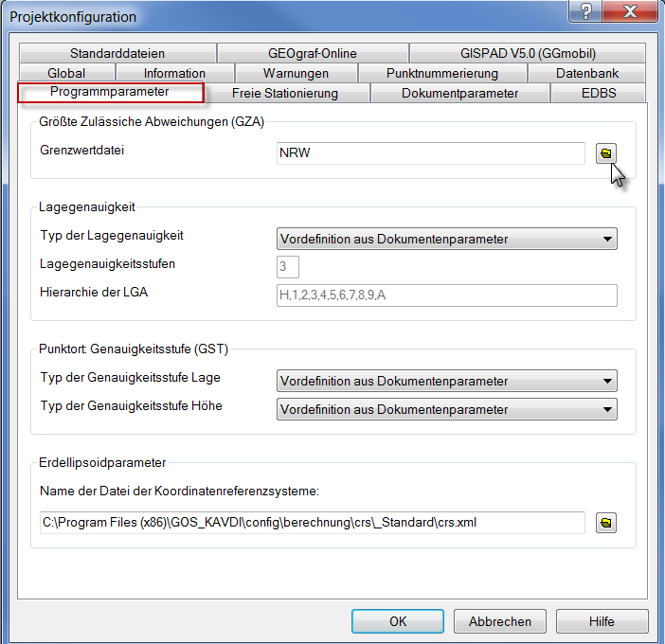
Task: Browse for the Grenzwertdatei file
Action: (606, 153)
